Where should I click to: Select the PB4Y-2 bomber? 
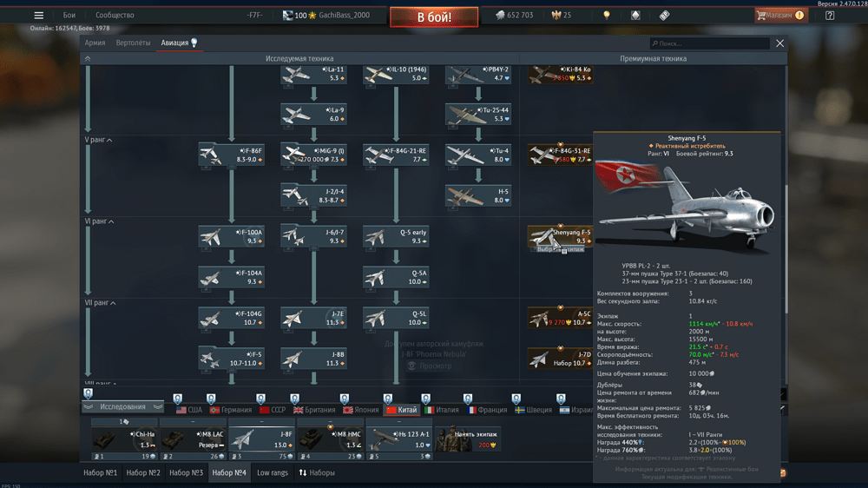(478, 74)
